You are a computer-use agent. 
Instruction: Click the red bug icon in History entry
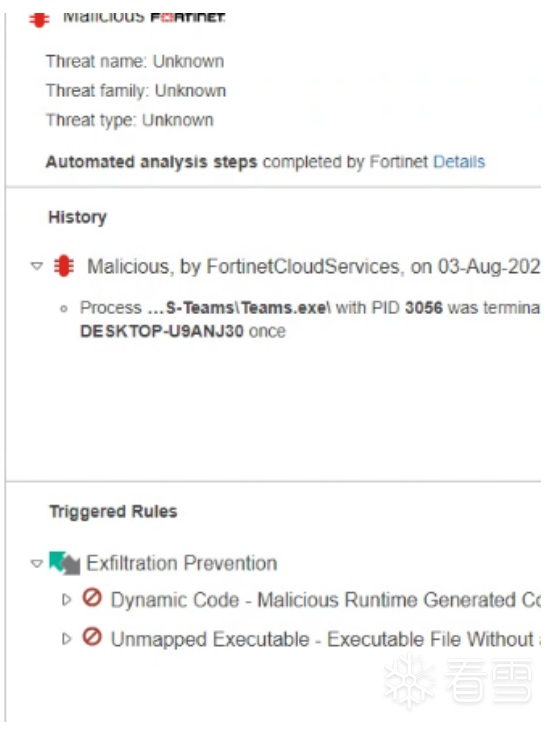[x=64, y=266]
